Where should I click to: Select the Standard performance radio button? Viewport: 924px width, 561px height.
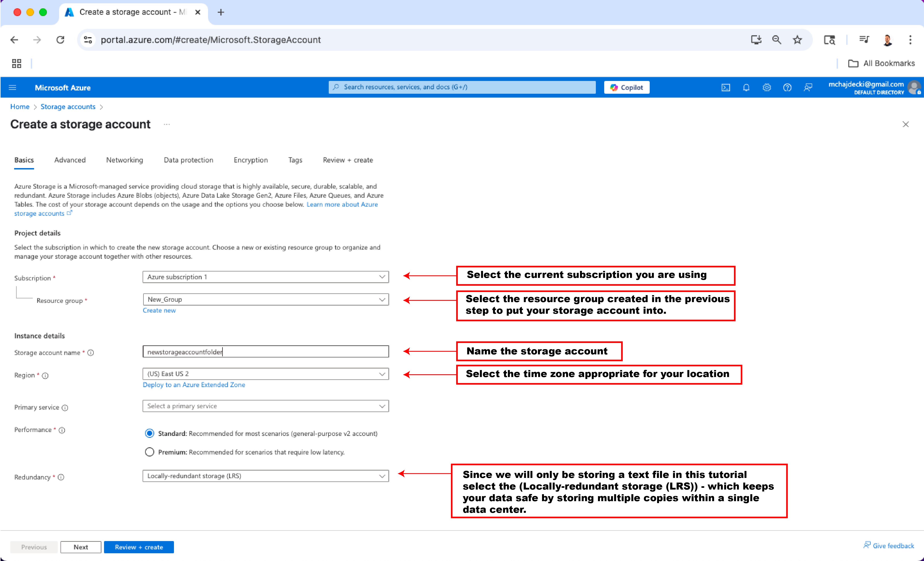point(149,434)
